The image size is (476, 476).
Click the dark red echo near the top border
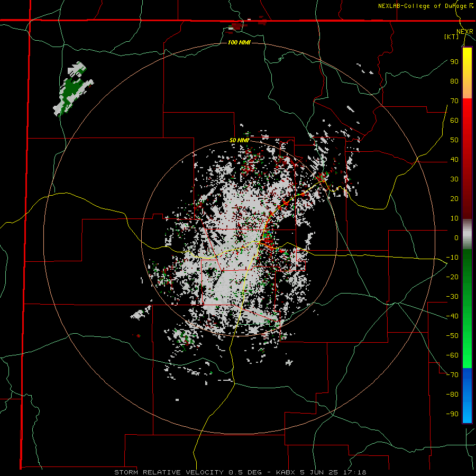point(237,26)
